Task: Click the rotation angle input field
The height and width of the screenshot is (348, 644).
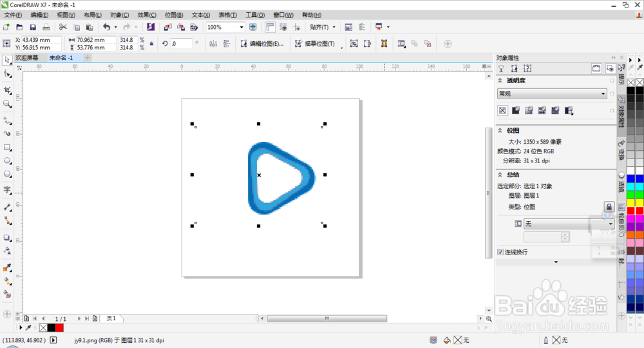Action: [x=181, y=44]
